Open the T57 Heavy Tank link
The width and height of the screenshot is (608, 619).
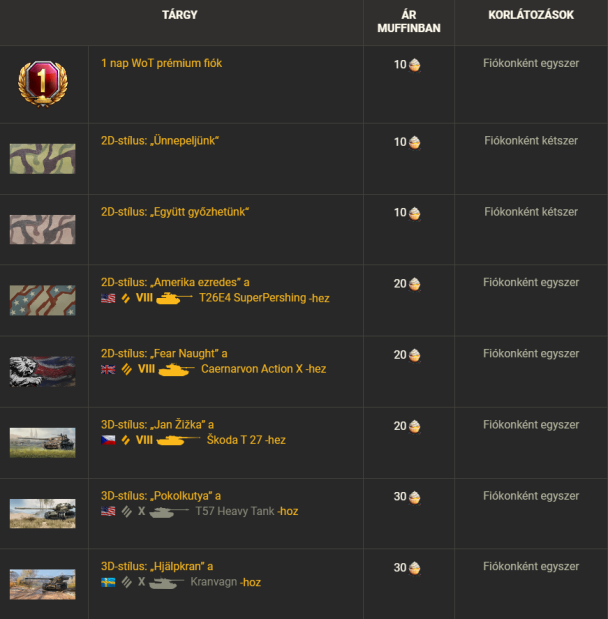(x=235, y=511)
